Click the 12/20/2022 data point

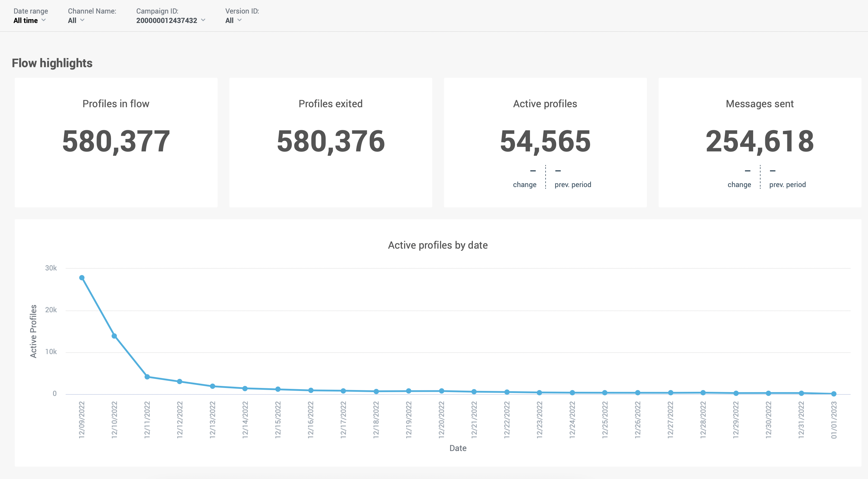[441, 391]
